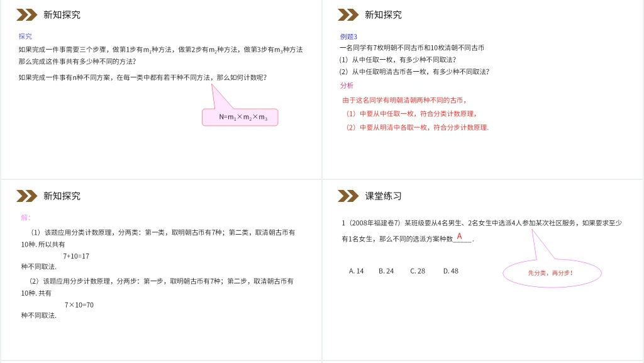Viewport: 644px width, 363px height.
Task: Click the line 如果完成一件事需要三个步骤
Action: [160, 50]
